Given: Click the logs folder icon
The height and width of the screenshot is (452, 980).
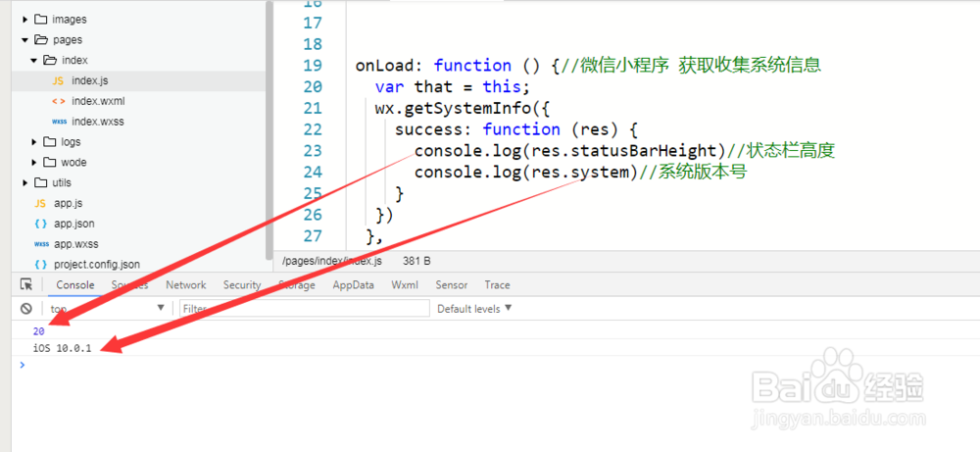Looking at the screenshot, I should [49, 142].
